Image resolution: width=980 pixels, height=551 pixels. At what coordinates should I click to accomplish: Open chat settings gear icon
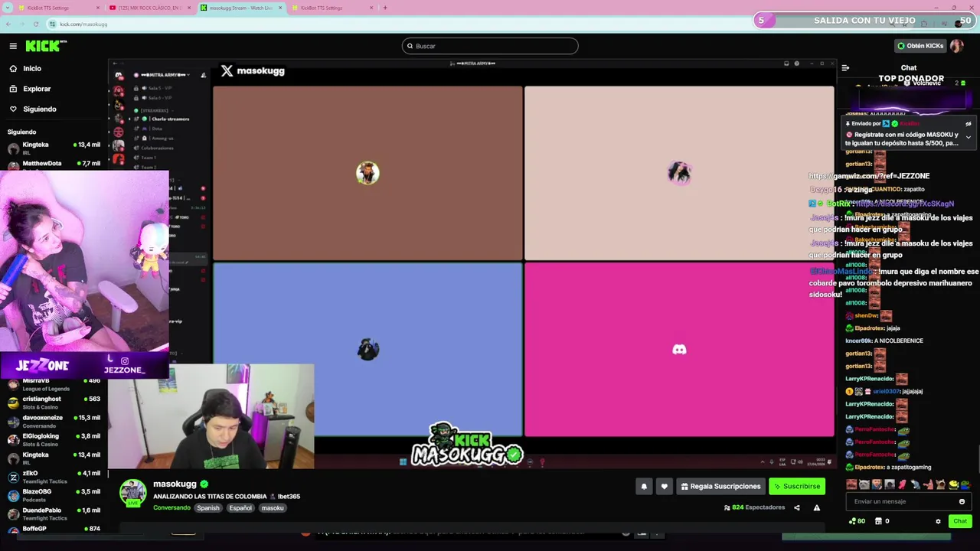[938, 522]
